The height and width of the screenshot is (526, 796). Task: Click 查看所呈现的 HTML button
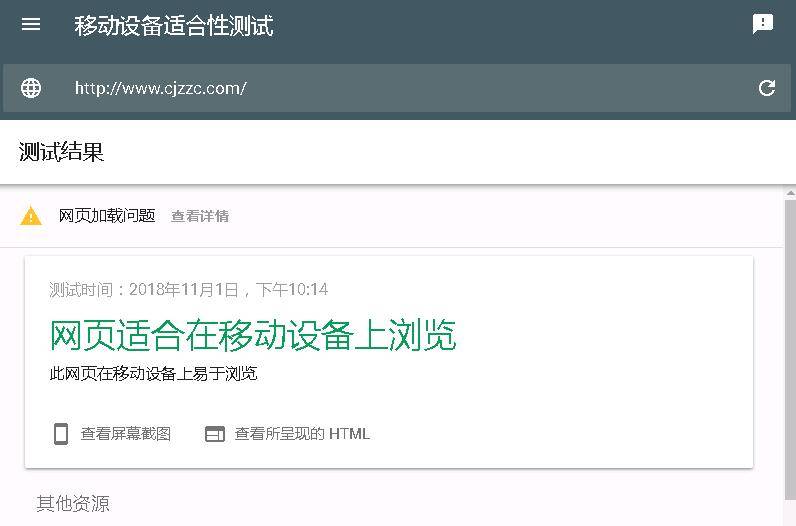(287, 434)
